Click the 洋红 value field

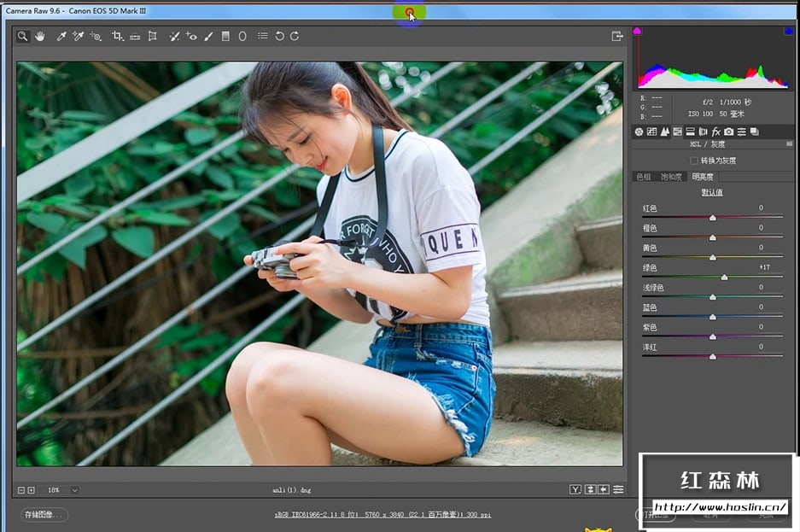762,347
